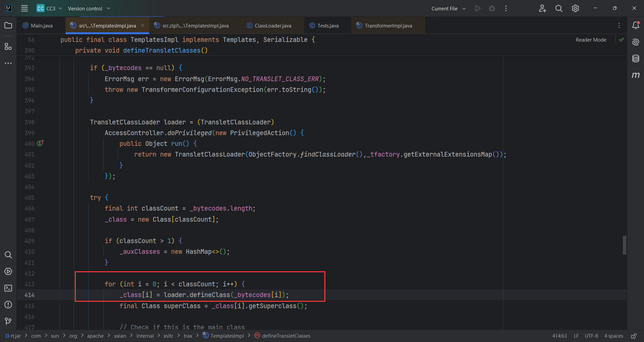Click the editor vertical scrollbar thumb
644x342 pixels.
[x=625, y=245]
